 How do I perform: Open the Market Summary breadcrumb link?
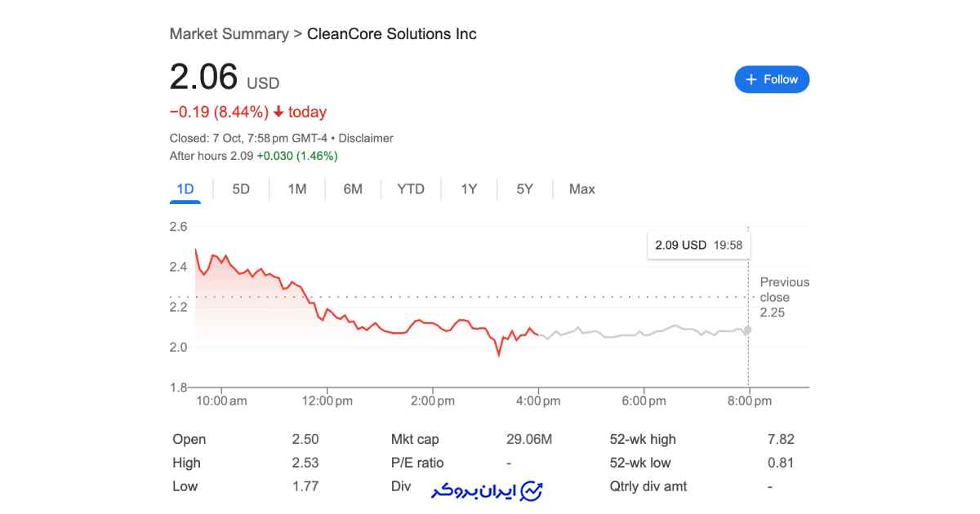coord(229,33)
